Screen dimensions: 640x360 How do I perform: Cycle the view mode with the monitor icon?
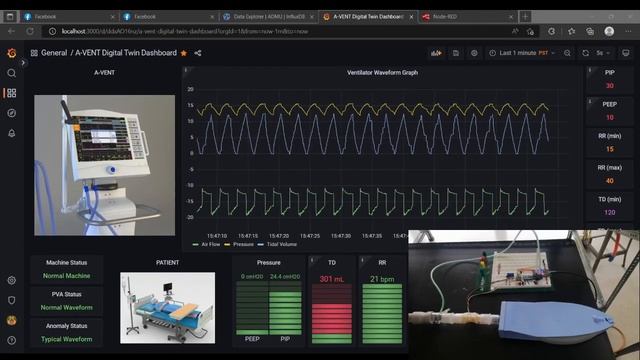626,53
